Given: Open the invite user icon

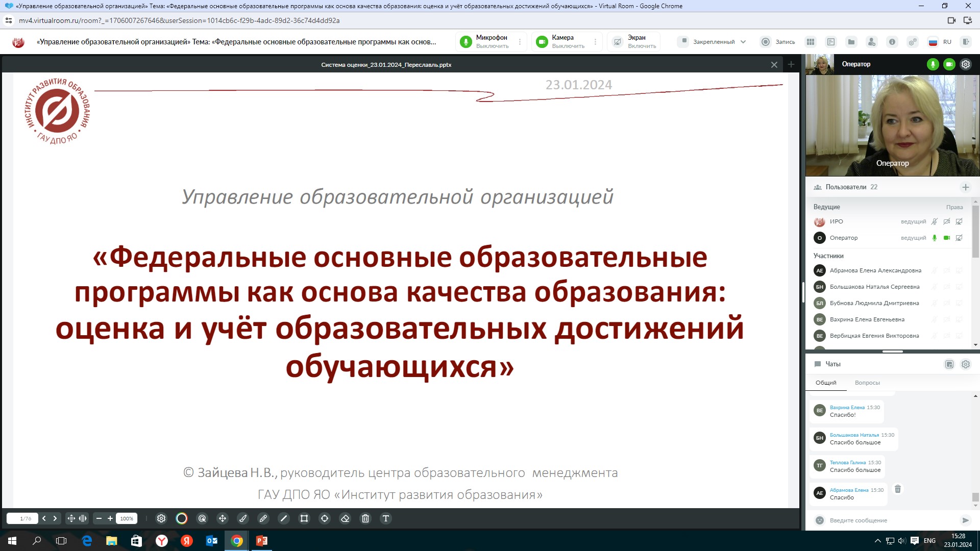Looking at the screenshot, I should point(872,42).
